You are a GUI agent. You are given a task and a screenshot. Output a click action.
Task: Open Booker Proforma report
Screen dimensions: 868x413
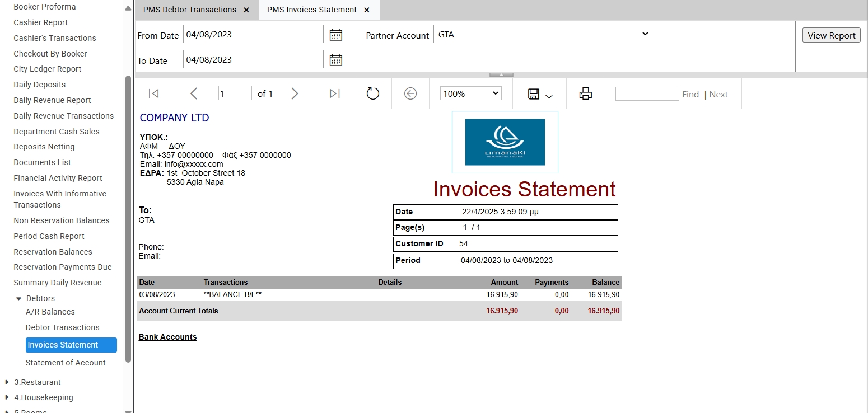pyautogui.click(x=45, y=7)
